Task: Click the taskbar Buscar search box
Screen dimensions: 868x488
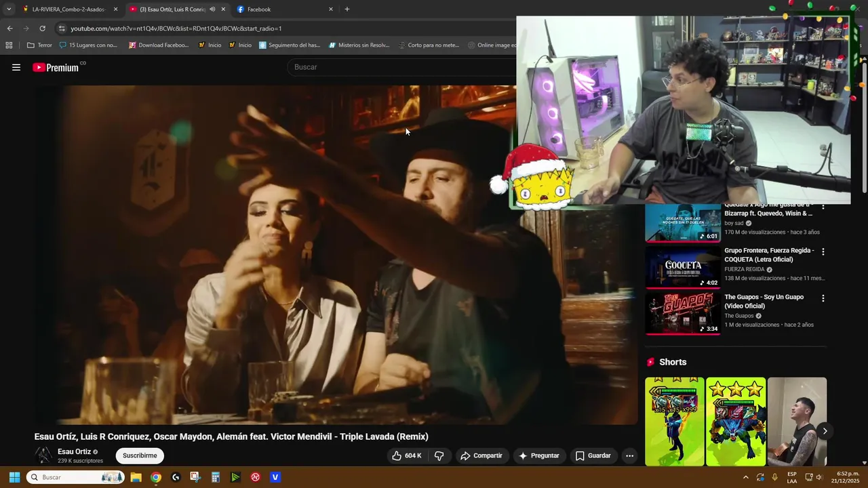Action: pyautogui.click(x=75, y=477)
